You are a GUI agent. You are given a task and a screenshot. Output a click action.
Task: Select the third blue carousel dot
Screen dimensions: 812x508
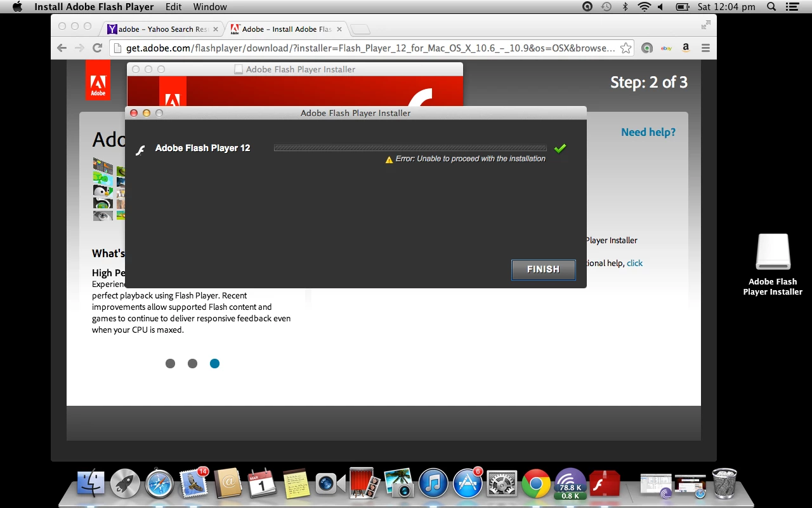point(214,363)
